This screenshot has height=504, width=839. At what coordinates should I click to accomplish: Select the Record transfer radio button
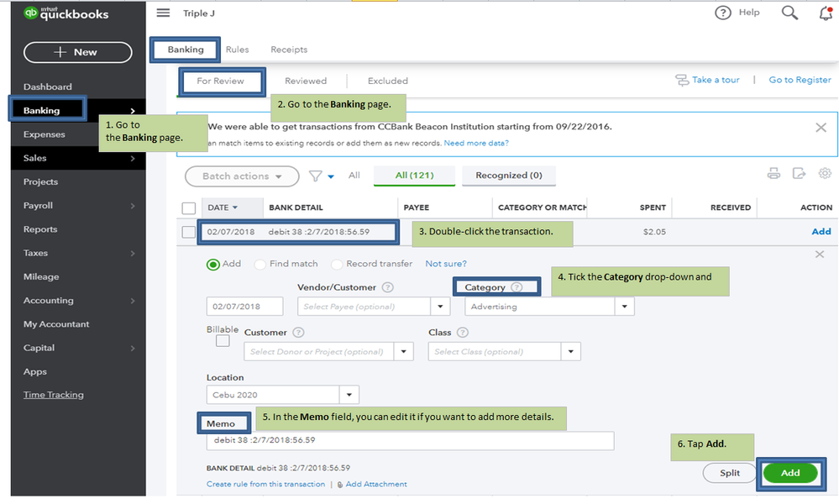[337, 264]
